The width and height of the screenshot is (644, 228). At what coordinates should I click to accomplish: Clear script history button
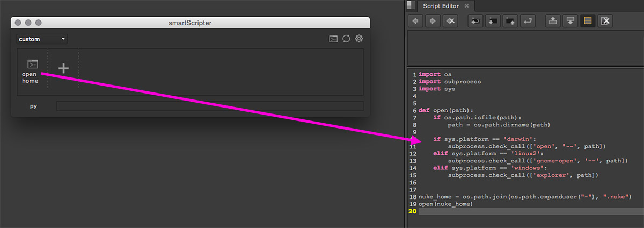click(451, 21)
